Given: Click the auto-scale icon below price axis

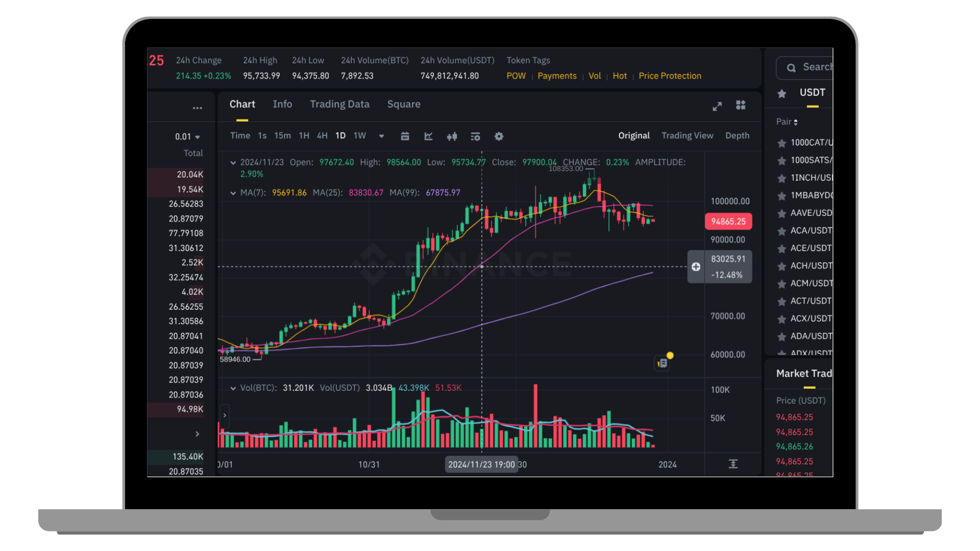Looking at the screenshot, I should click(x=733, y=464).
